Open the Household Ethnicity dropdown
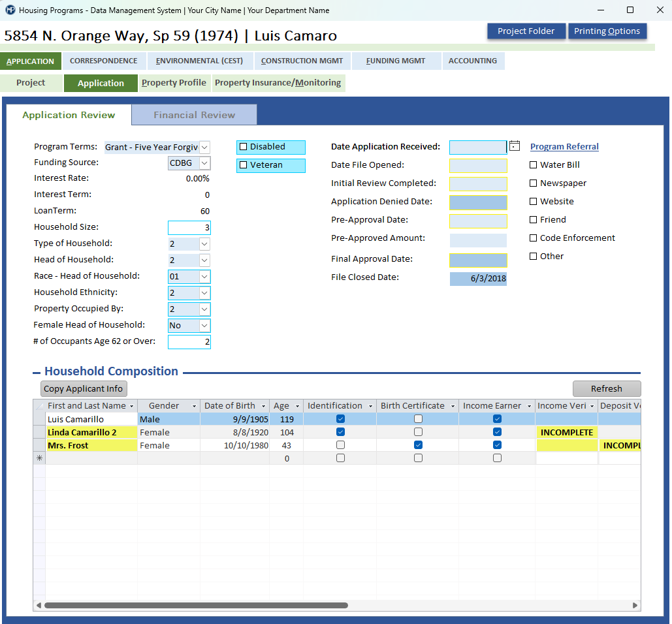Screen dimensions: 672x624 click(x=205, y=293)
